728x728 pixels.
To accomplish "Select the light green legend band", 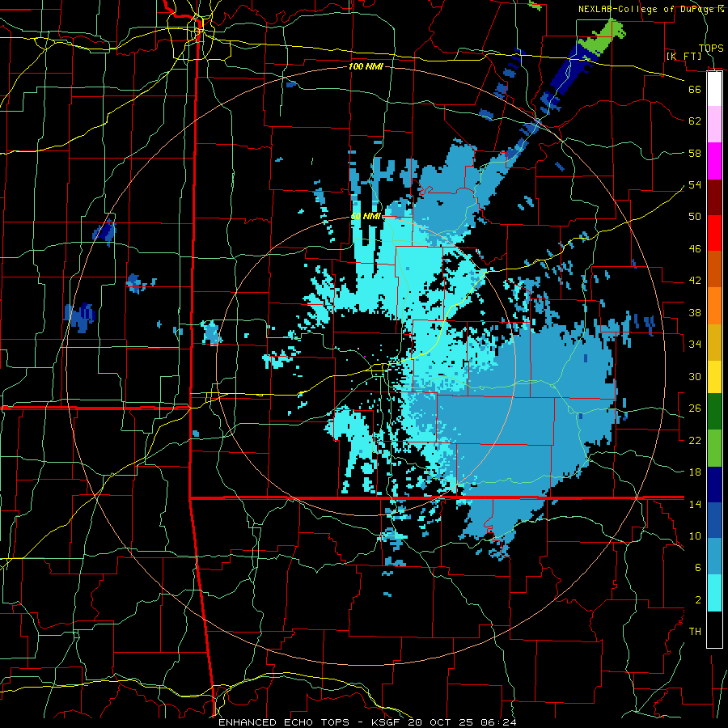I will click(x=714, y=448).
